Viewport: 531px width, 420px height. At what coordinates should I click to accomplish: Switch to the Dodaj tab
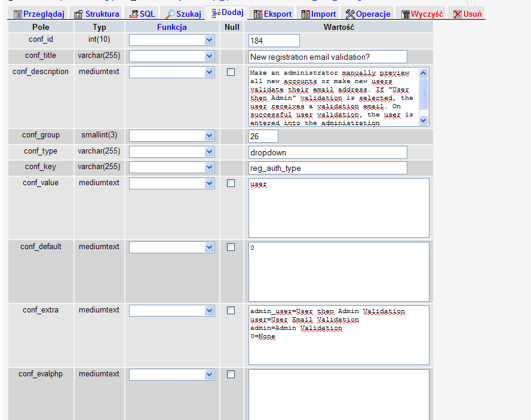[x=227, y=13]
